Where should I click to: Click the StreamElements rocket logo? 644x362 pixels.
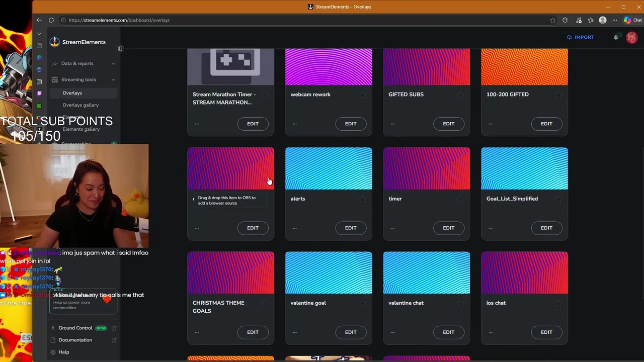point(54,42)
